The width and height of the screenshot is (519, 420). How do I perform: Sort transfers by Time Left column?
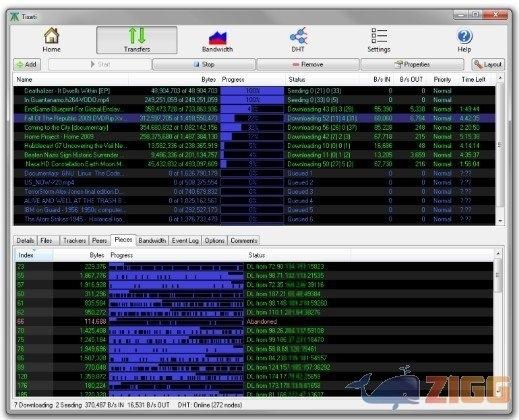474,79
